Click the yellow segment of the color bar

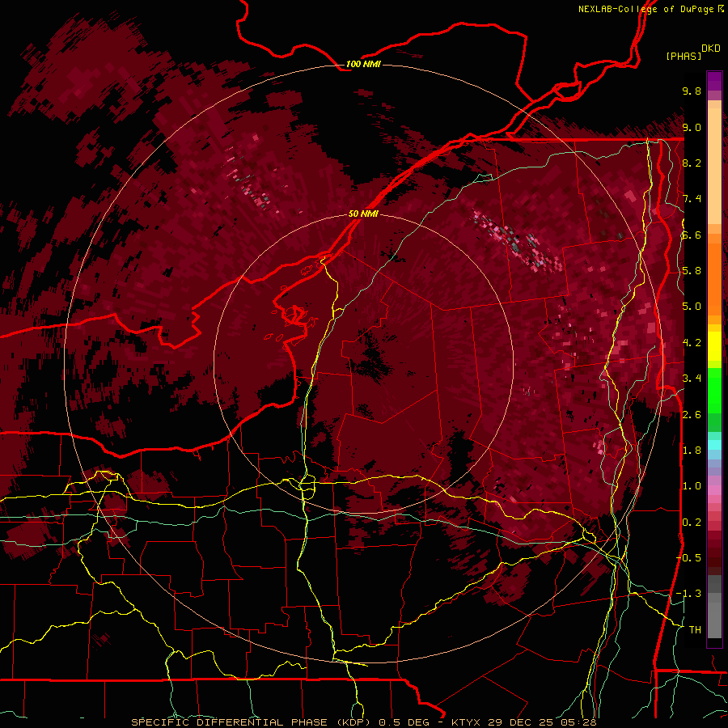coord(714,346)
